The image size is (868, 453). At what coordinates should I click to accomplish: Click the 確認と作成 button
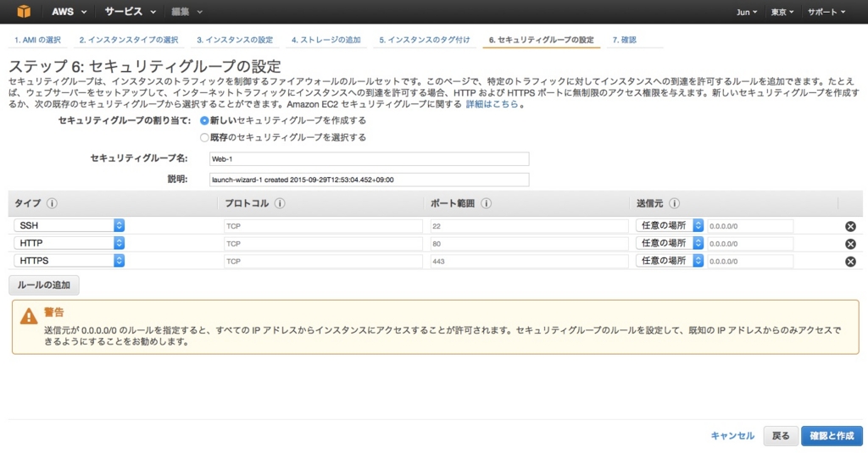pos(832,436)
